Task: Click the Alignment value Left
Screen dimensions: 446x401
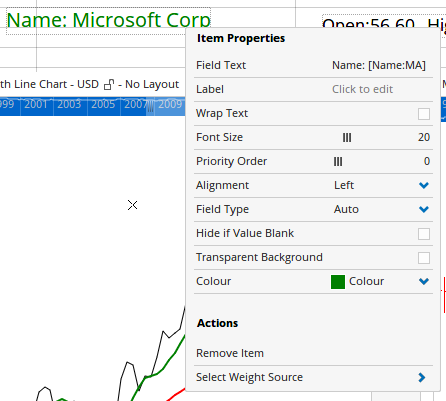Action: click(344, 185)
